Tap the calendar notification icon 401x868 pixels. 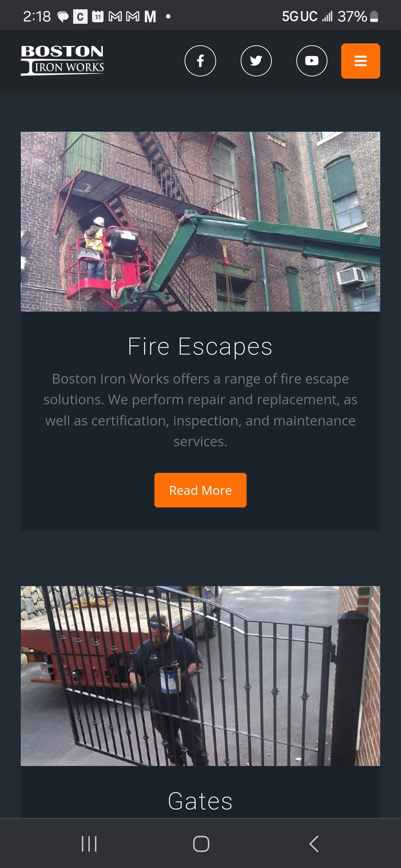[98, 16]
